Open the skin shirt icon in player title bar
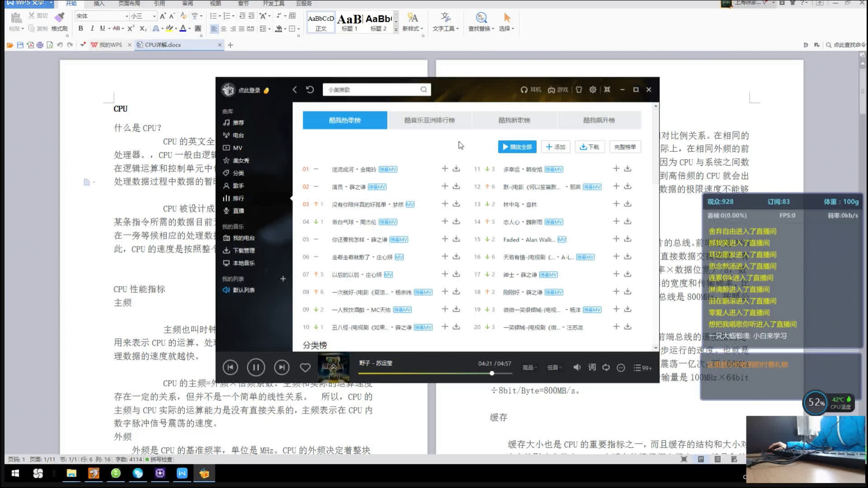Image resolution: width=868 pixels, height=488 pixels. (579, 89)
